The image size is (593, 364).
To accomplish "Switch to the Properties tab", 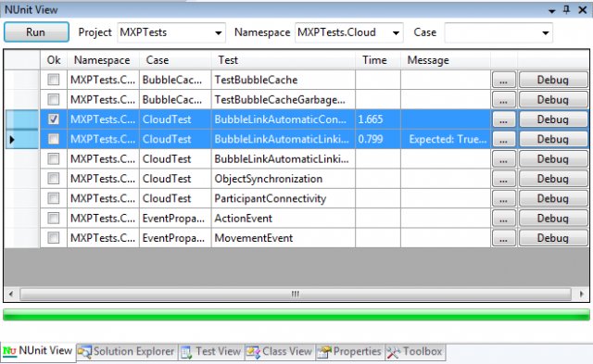I will coord(350,352).
